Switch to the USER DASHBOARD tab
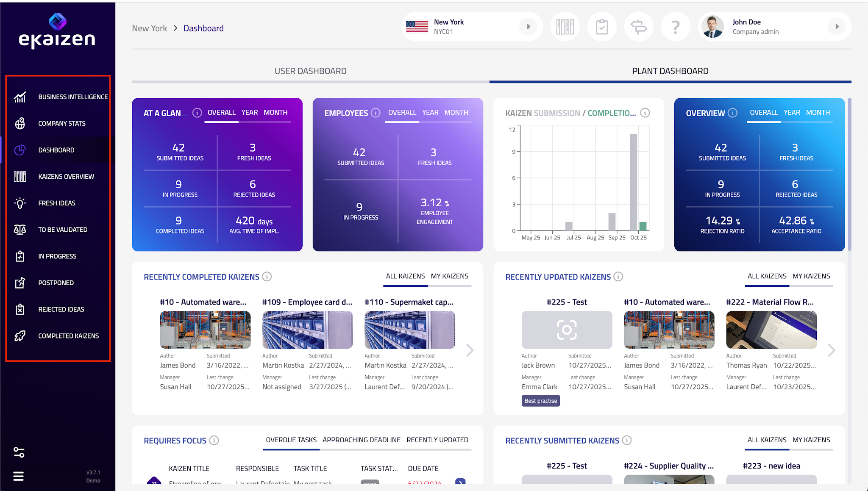 pos(310,71)
